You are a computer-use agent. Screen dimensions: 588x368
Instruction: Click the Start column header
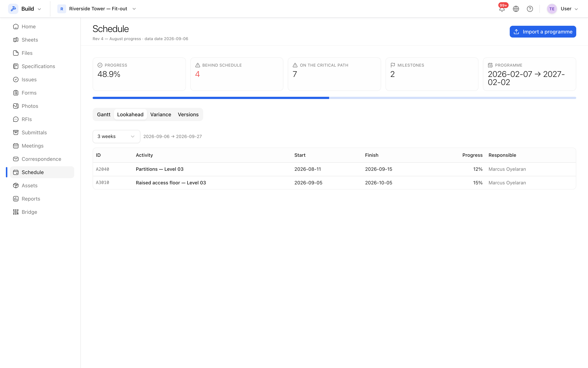pos(300,155)
